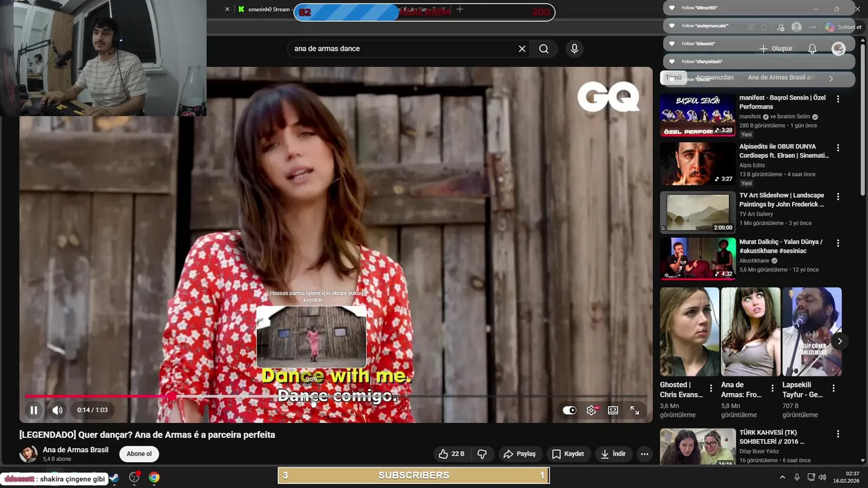Add page to favorites with star icon

point(764,27)
